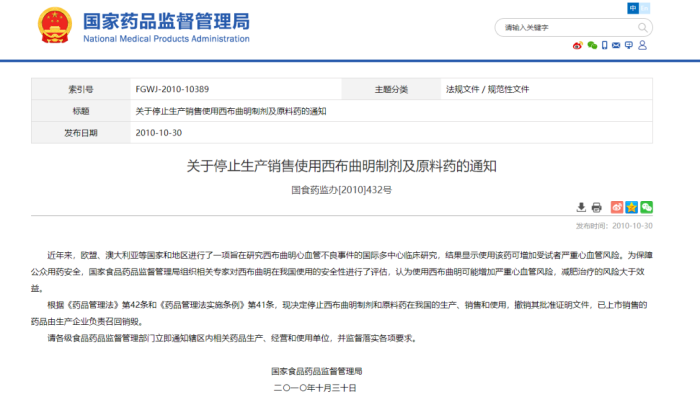
Task: Download the notice document
Action: pyautogui.click(x=581, y=207)
